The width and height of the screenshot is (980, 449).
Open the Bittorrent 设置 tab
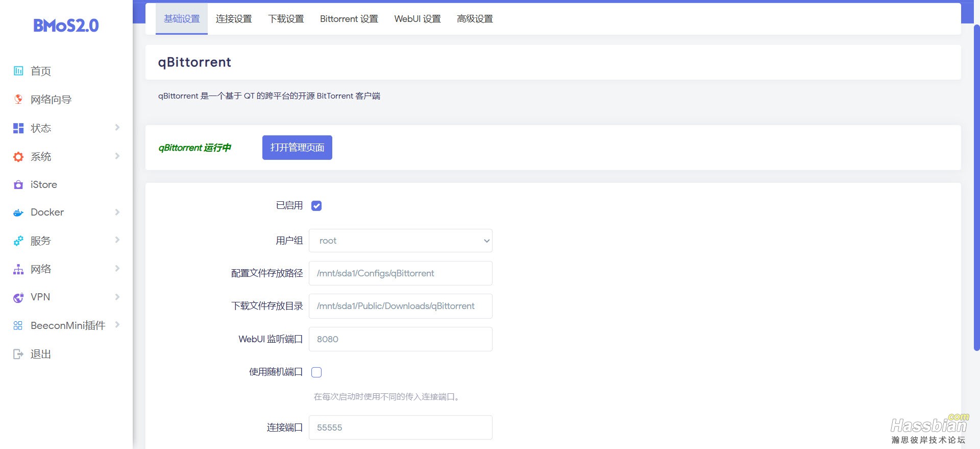click(x=349, y=19)
